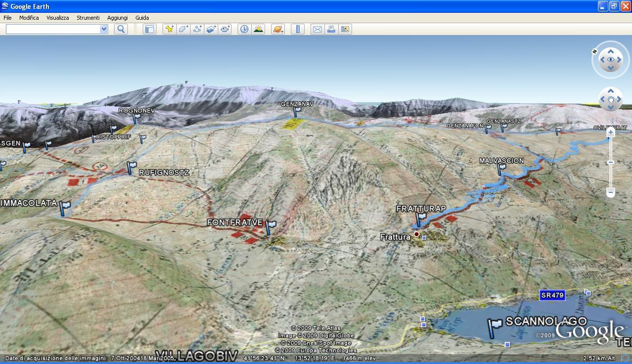This screenshot has height=364, width=632.
Task: Click the RISTOPPRIF placemark label
Action: 113,137
